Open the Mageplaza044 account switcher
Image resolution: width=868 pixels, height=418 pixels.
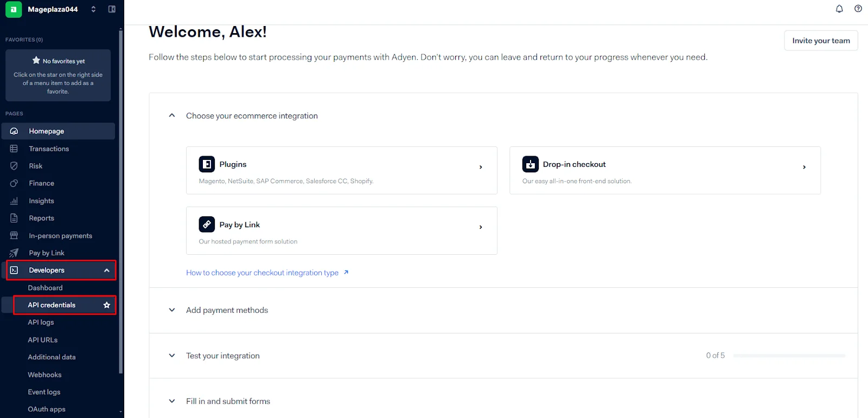[x=93, y=9]
